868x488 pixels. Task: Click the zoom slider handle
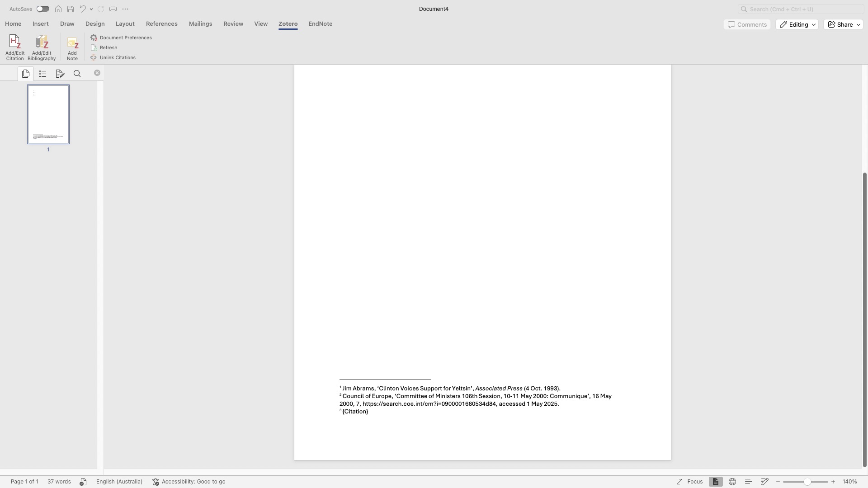pyautogui.click(x=807, y=482)
